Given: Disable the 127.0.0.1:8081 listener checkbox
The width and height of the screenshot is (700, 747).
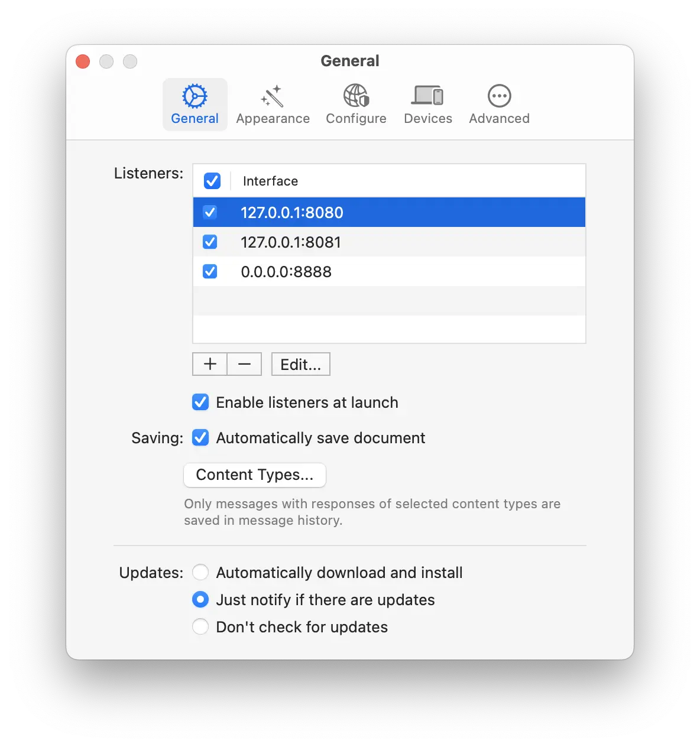Looking at the screenshot, I should click(x=210, y=242).
